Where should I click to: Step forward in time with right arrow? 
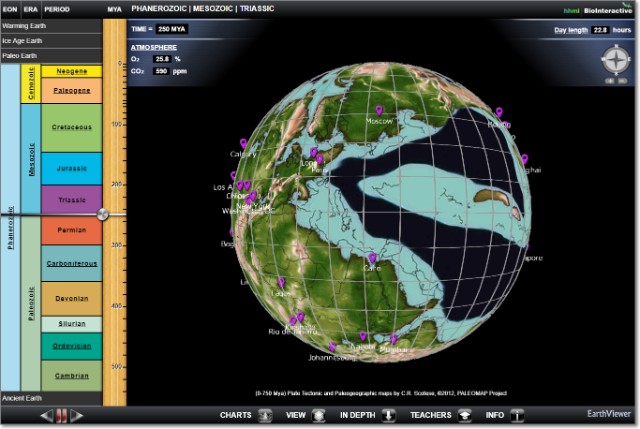76,415
